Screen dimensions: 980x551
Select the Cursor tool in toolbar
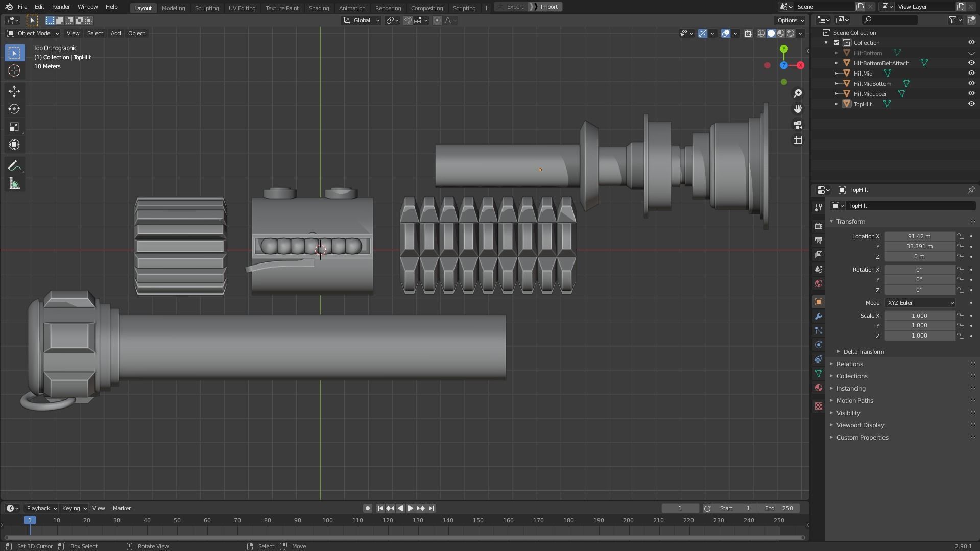14,70
